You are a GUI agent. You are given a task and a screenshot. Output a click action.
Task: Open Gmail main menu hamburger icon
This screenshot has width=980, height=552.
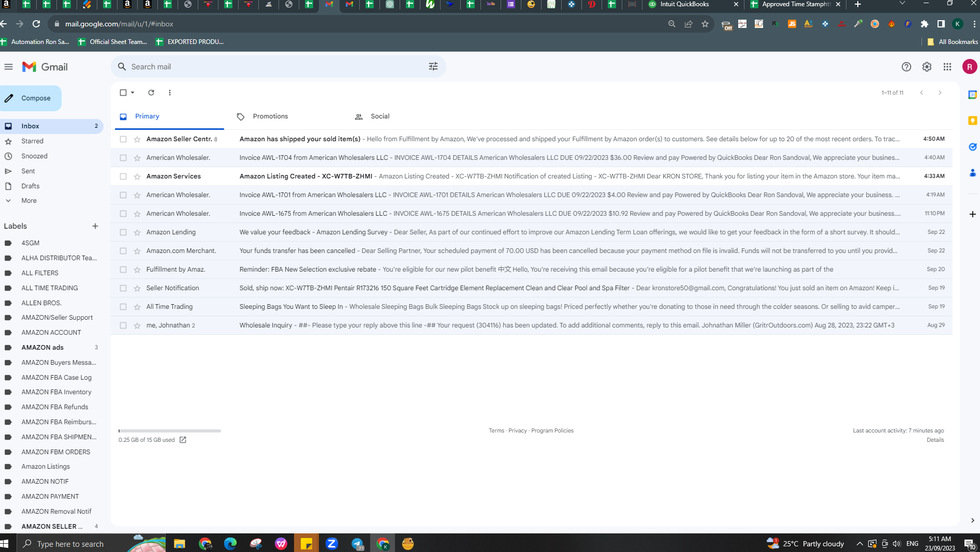tap(8, 67)
